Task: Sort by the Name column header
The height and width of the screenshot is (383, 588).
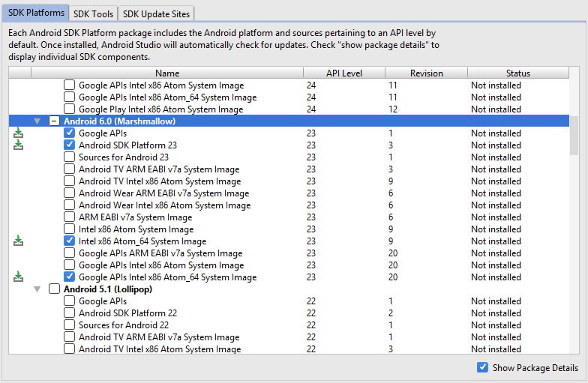Action: (x=167, y=73)
